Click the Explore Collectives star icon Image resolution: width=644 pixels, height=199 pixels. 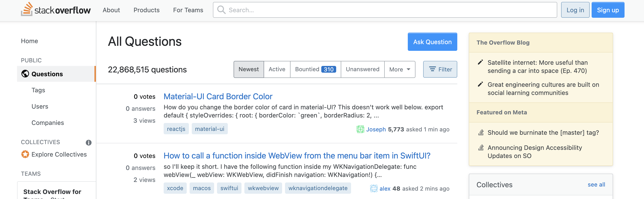25,154
